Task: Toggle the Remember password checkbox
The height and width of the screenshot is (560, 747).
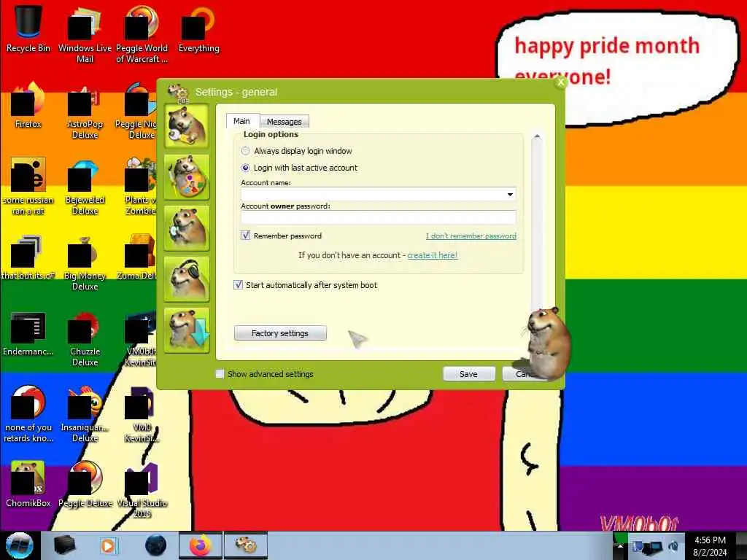Action: point(245,236)
